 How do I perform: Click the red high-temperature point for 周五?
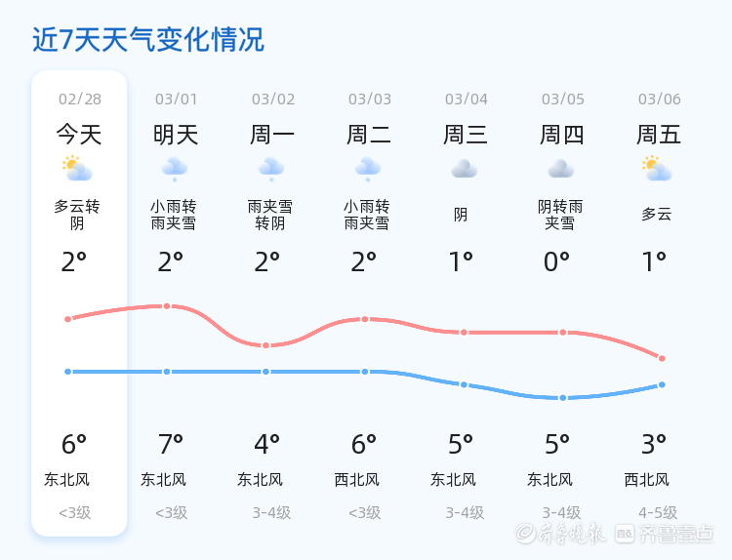click(x=662, y=358)
